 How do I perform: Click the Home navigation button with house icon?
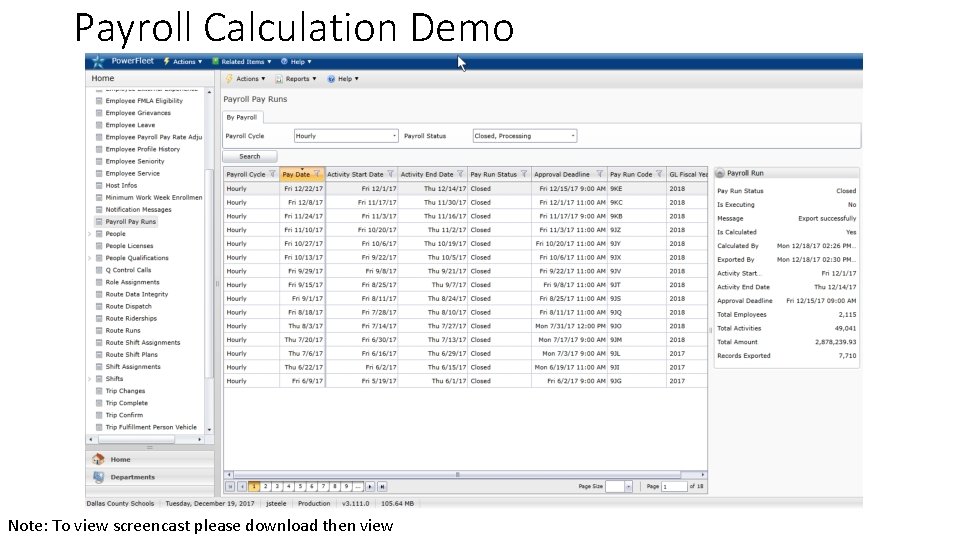click(150, 459)
